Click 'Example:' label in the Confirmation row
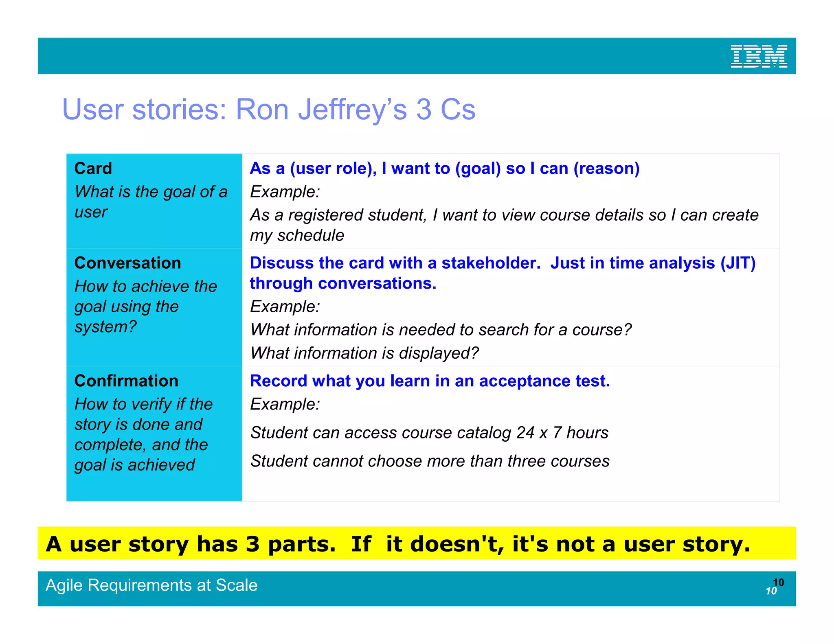The width and height of the screenshot is (834, 644). [x=285, y=404]
